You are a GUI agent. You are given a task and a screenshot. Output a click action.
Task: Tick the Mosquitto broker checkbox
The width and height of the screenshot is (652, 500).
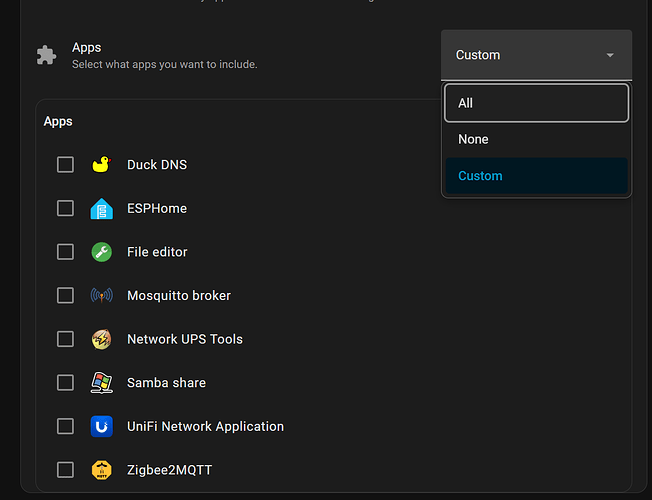pos(65,296)
